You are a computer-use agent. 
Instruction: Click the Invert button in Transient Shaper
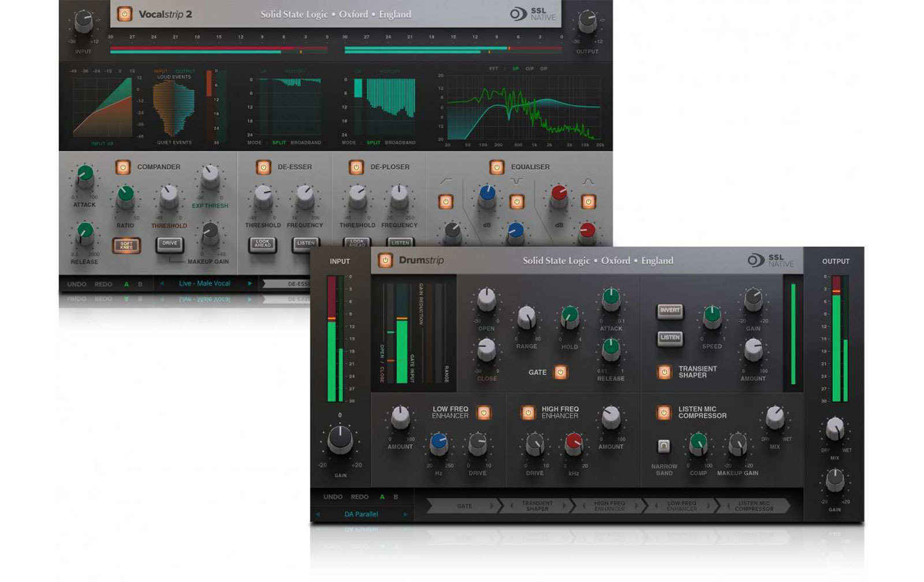(x=670, y=311)
